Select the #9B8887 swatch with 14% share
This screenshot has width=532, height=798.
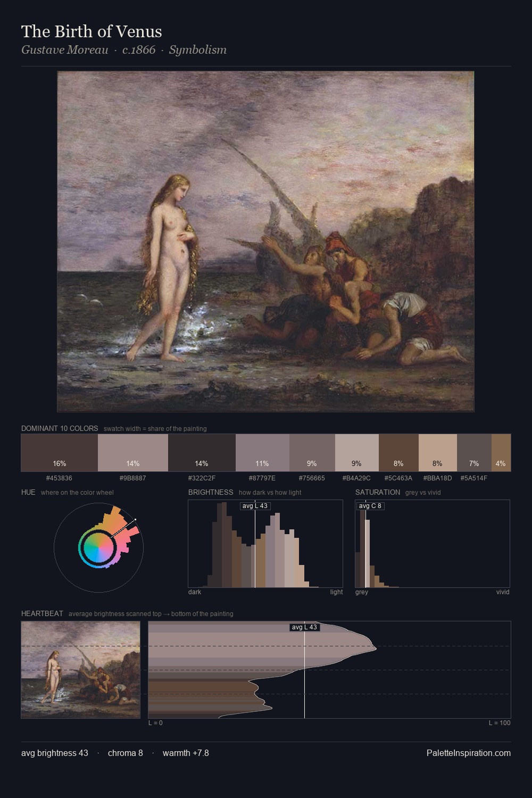133,453
